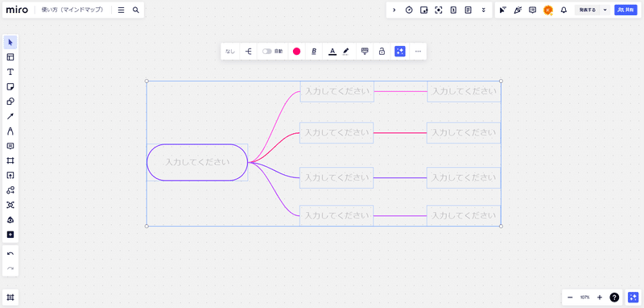Image resolution: width=644 pixels, height=308 pixels.
Task: Open the three-dots more options menu
Action: click(418, 52)
